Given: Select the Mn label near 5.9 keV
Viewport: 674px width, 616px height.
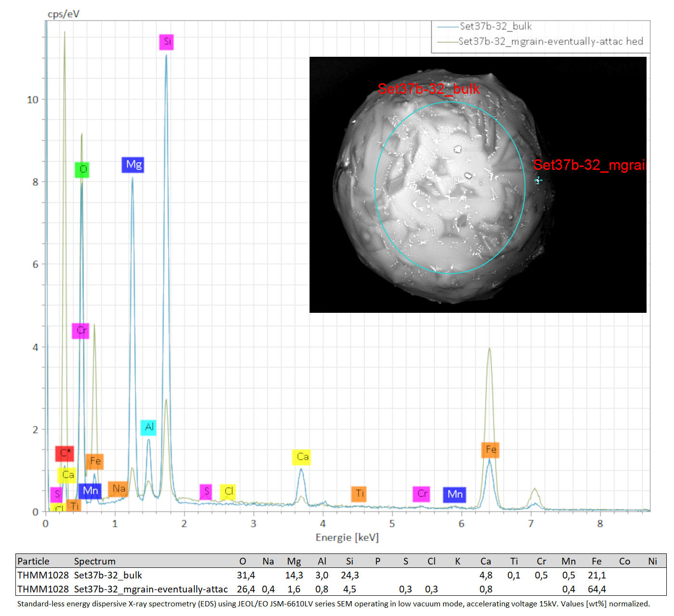Looking at the screenshot, I should coord(454,494).
